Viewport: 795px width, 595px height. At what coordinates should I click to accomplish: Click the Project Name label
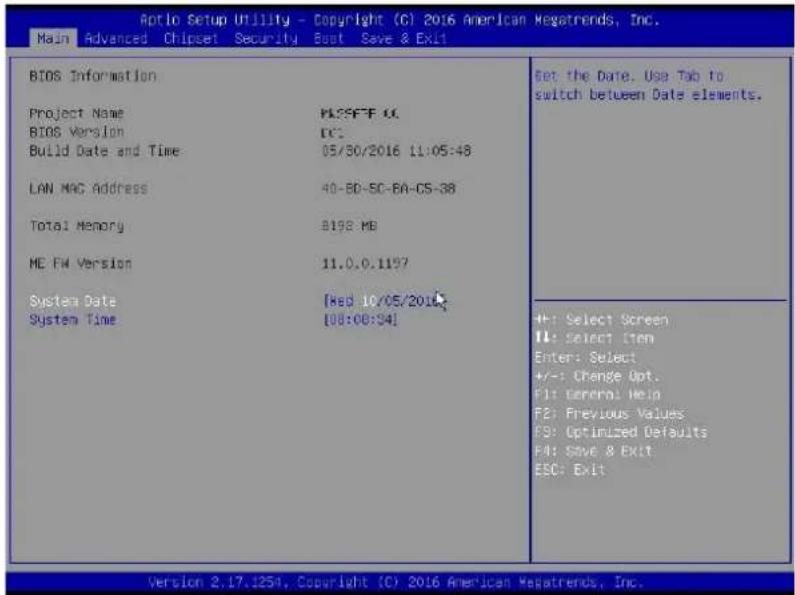click(x=76, y=114)
